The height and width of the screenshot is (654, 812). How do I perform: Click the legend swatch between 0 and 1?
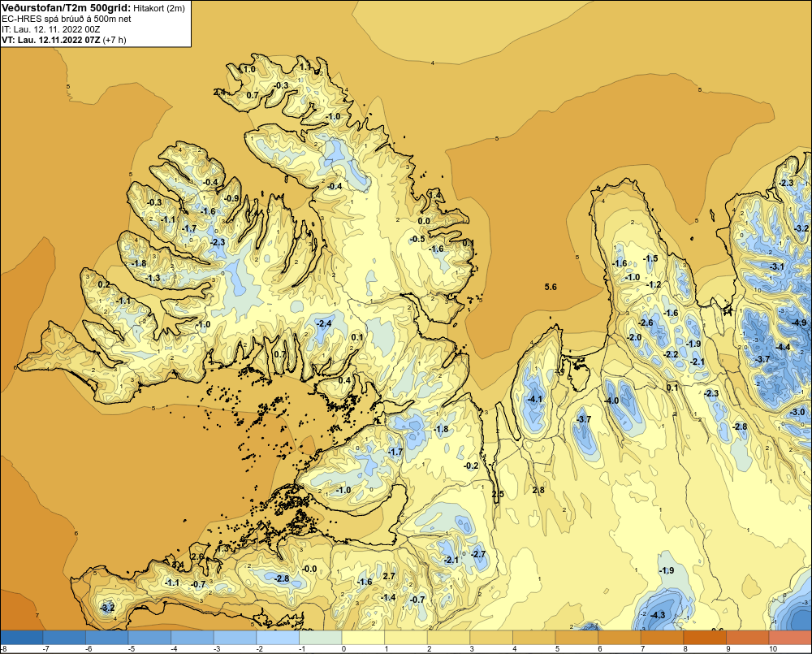click(x=363, y=637)
